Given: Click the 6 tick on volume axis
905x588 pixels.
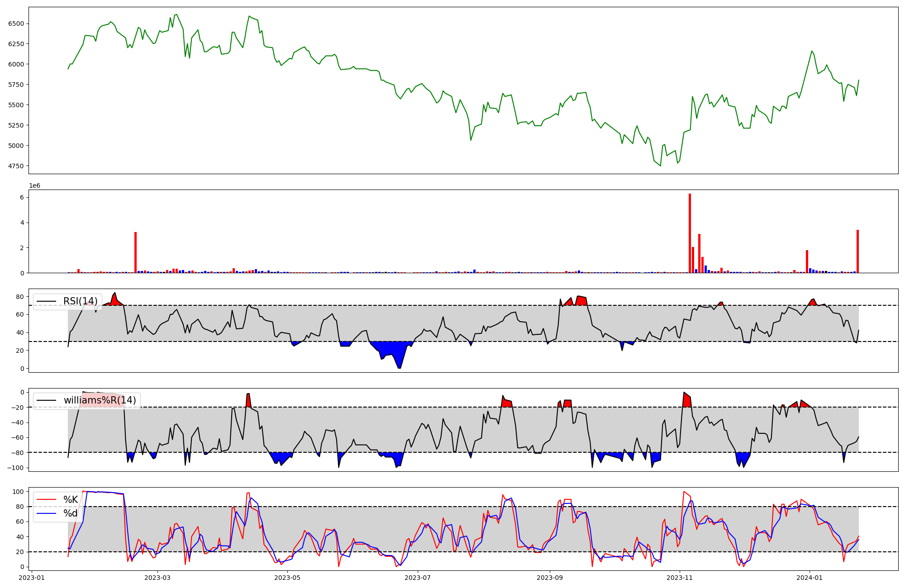Looking at the screenshot, I should pyautogui.click(x=23, y=198).
